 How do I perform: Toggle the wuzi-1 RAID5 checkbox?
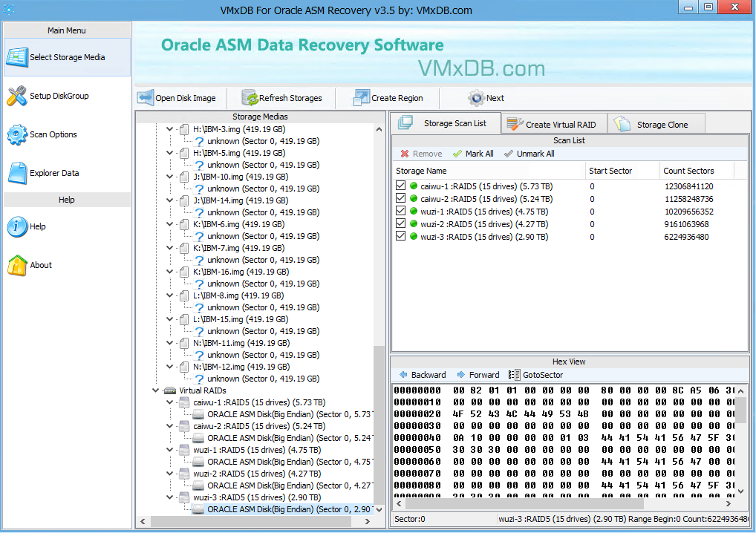click(400, 211)
